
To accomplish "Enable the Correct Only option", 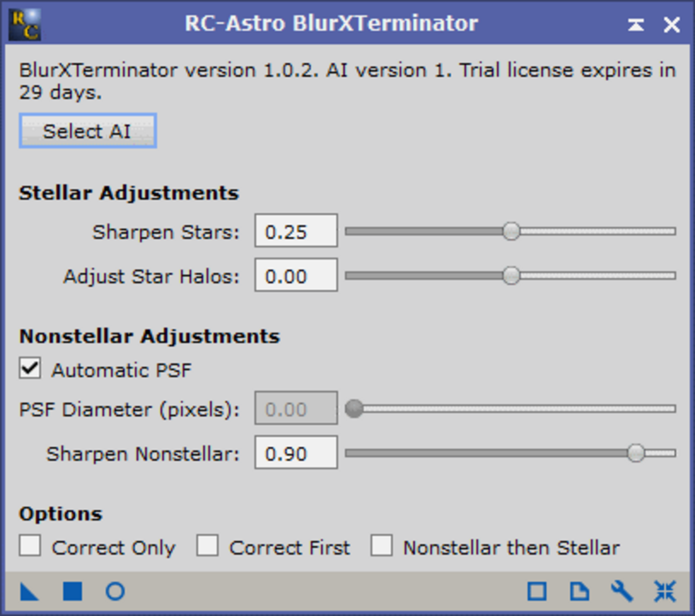I will pyautogui.click(x=30, y=546).
